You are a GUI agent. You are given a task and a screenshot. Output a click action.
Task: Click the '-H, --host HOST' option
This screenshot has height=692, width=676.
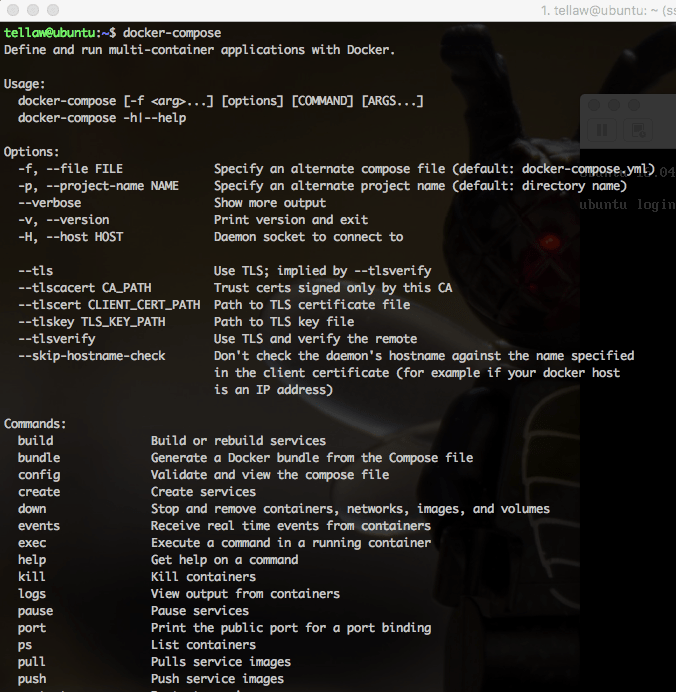point(70,237)
